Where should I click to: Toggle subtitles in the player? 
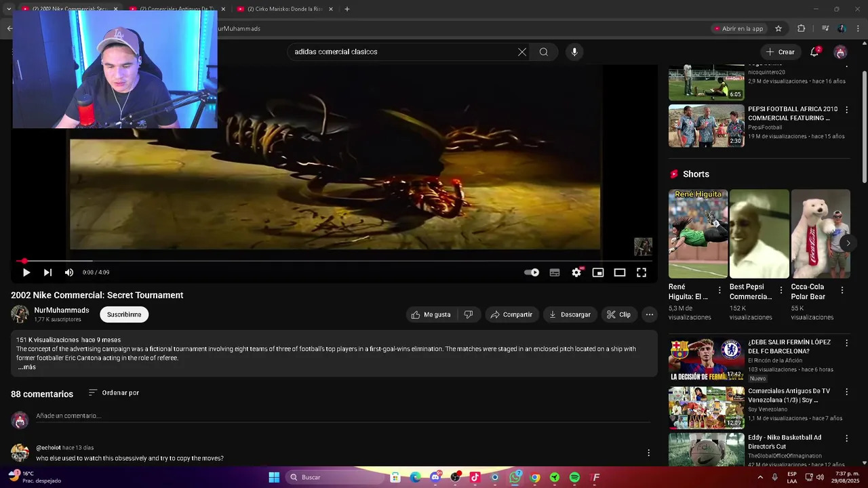[555, 272]
